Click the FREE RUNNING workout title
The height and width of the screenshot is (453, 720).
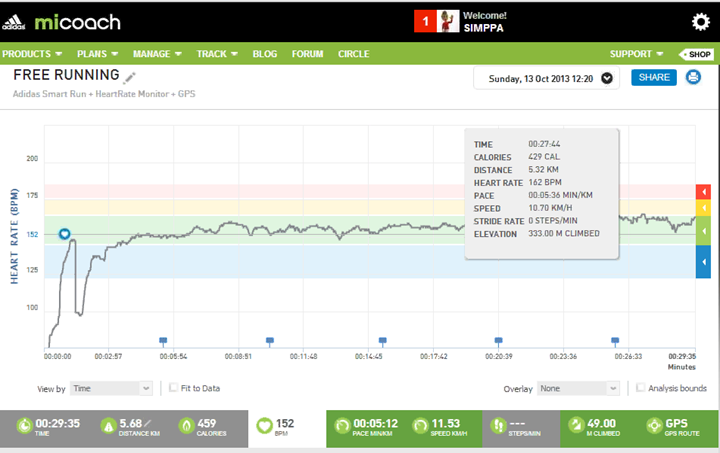coord(66,74)
